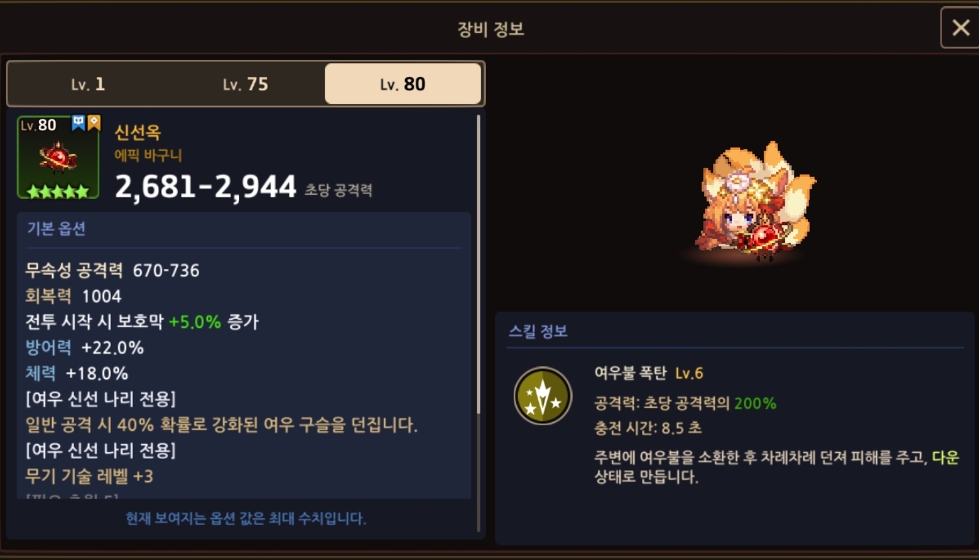Viewport: 979px width, 560px height.
Task: Click the yellow 다운 status keyword
Action: click(x=945, y=458)
